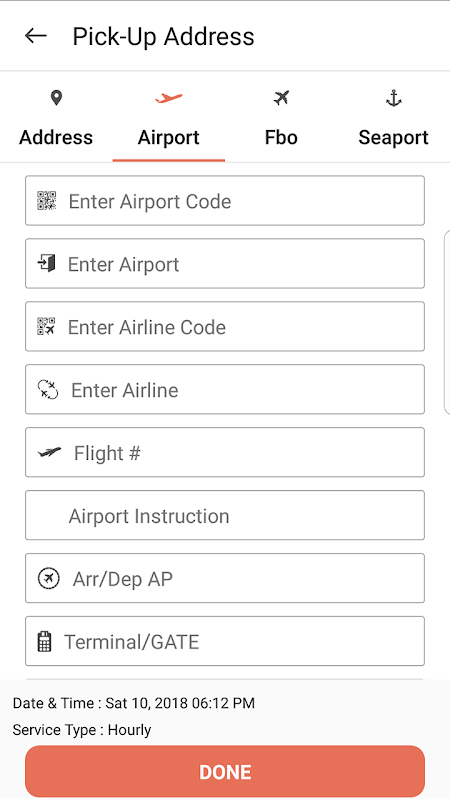Open the Fbo tab
The height and width of the screenshot is (800, 450).
click(x=281, y=124)
